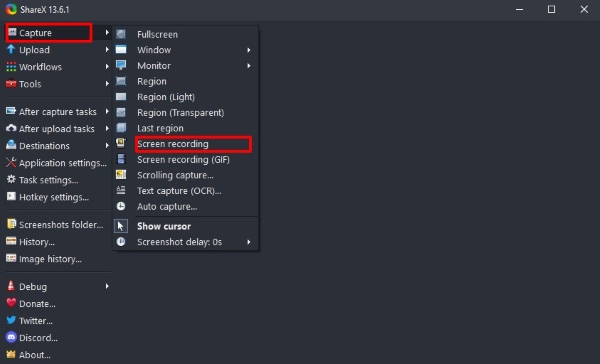
Task: Click the Image history icon
Action: (x=11, y=258)
